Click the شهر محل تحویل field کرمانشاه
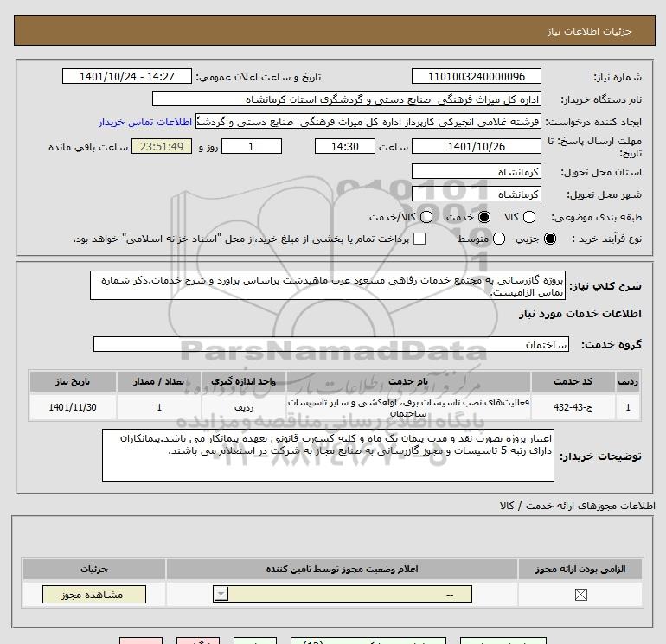 click(x=476, y=194)
